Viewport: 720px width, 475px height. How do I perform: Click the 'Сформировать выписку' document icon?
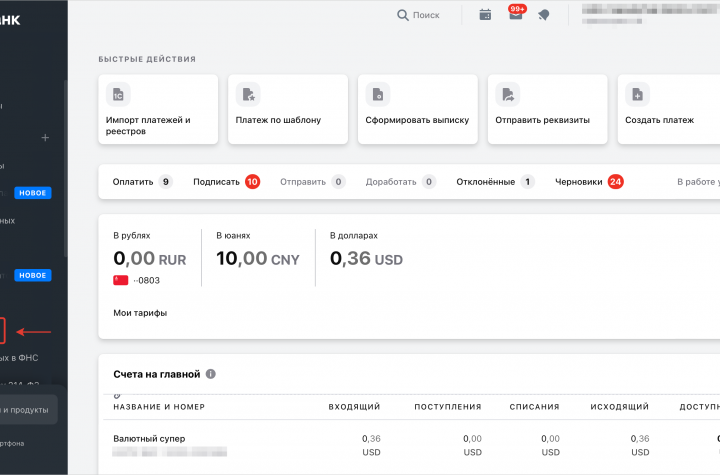click(378, 95)
